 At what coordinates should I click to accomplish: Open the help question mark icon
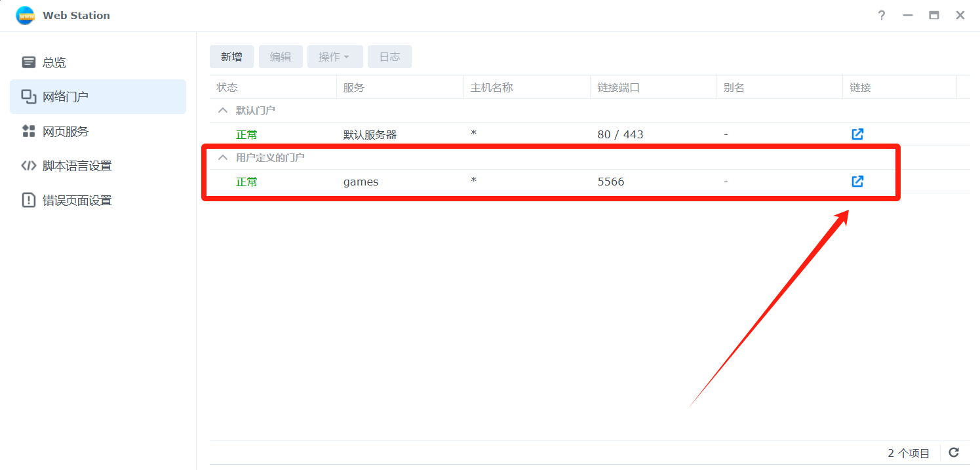[x=882, y=15]
